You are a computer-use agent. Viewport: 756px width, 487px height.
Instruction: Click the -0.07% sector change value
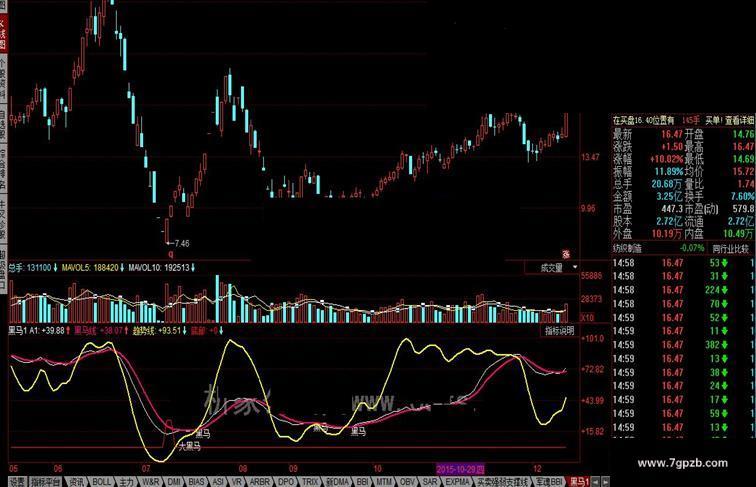click(x=692, y=249)
